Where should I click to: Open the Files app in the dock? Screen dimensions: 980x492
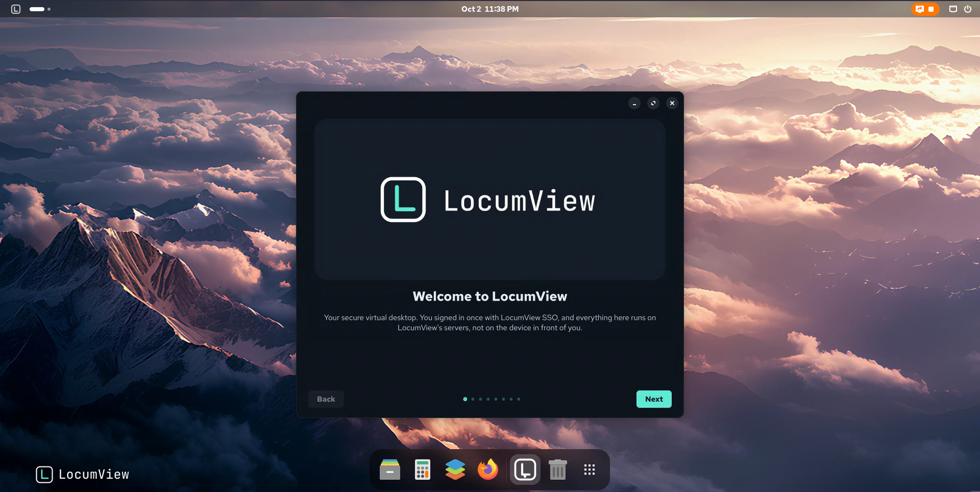pos(390,470)
